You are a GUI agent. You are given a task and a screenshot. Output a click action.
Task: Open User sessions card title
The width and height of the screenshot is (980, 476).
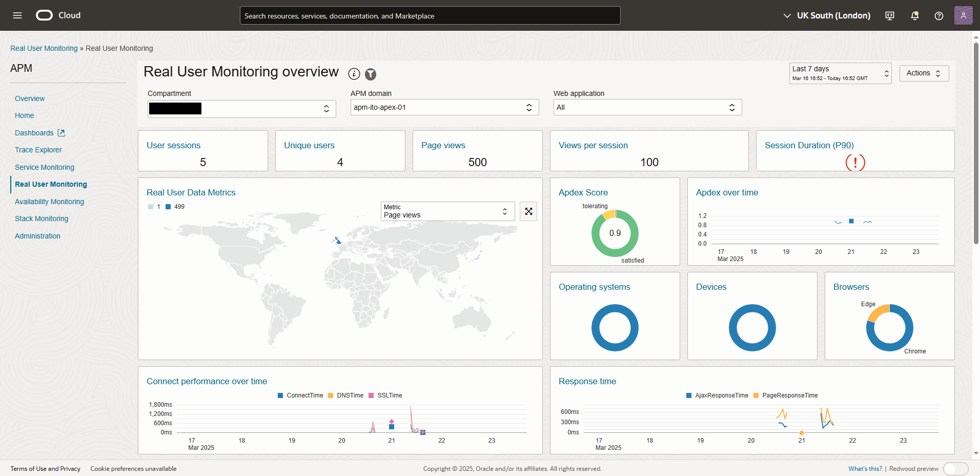pyautogui.click(x=173, y=145)
